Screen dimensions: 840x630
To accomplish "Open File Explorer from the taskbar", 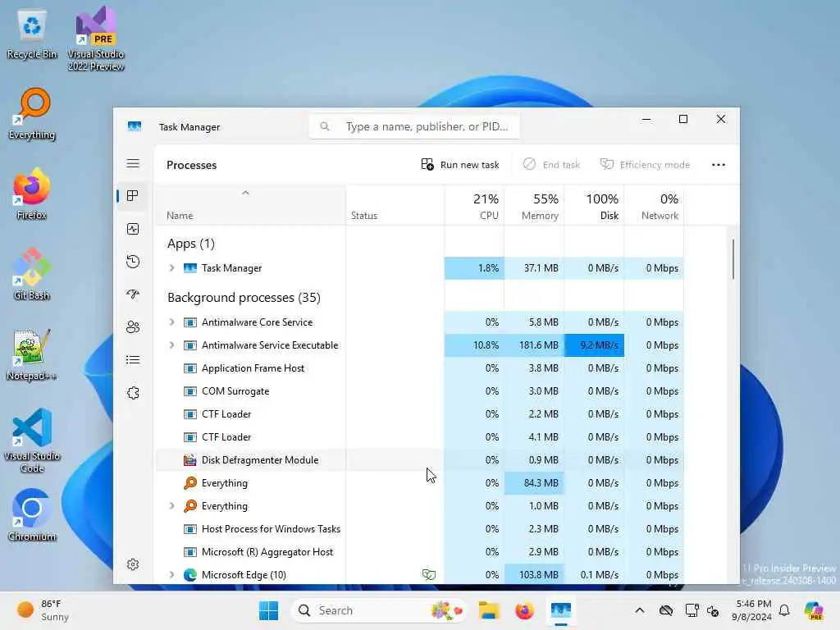I will 489,610.
